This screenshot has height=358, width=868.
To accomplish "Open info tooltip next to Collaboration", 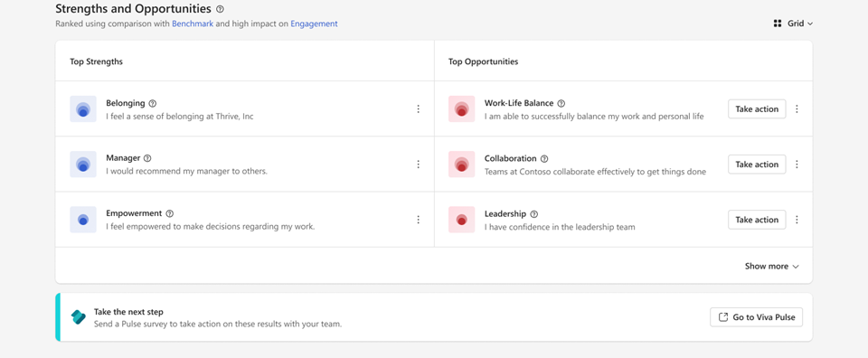I will [x=544, y=159].
